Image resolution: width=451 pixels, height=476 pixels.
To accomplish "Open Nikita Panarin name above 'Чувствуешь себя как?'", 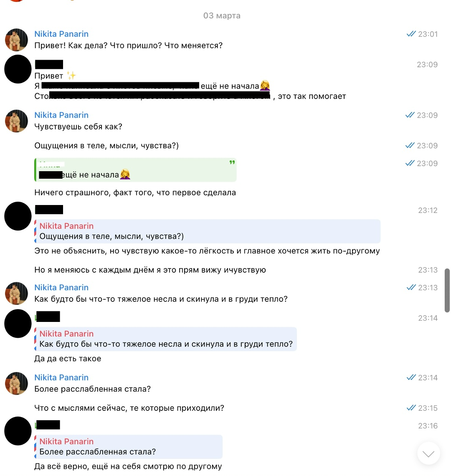I will pos(61,115).
